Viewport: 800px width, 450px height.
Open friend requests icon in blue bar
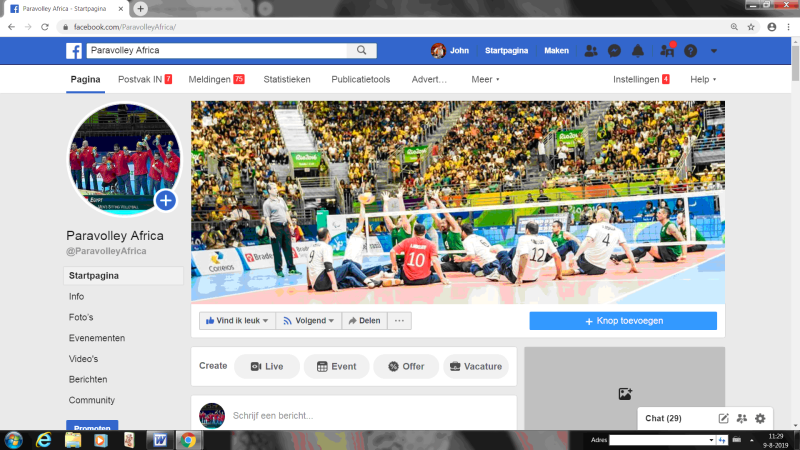coord(591,51)
